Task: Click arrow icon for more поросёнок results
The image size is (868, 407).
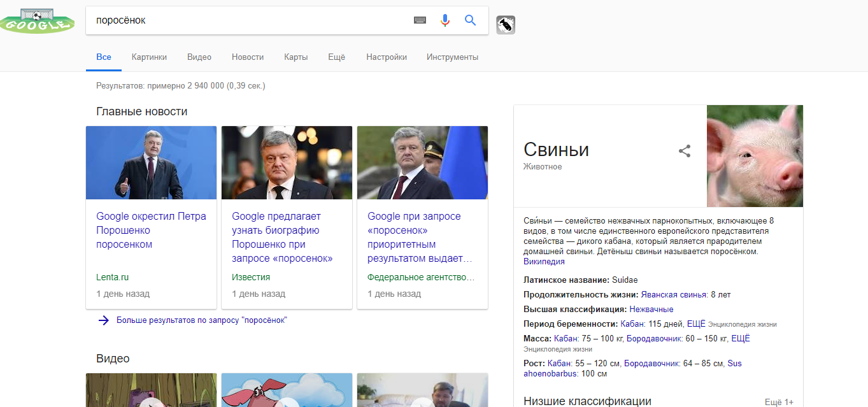Action: coord(103,320)
